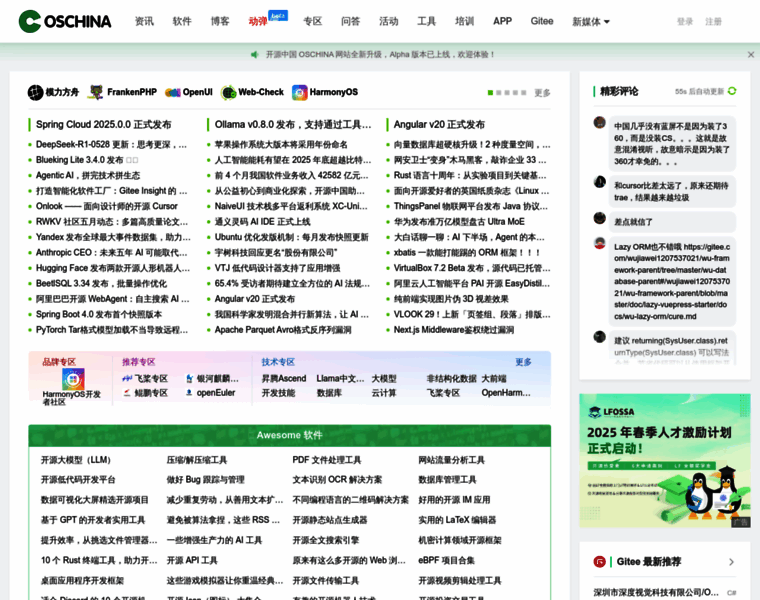Select the last carousel dot
This screenshot has width=760, height=600.
pyautogui.click(x=523, y=93)
